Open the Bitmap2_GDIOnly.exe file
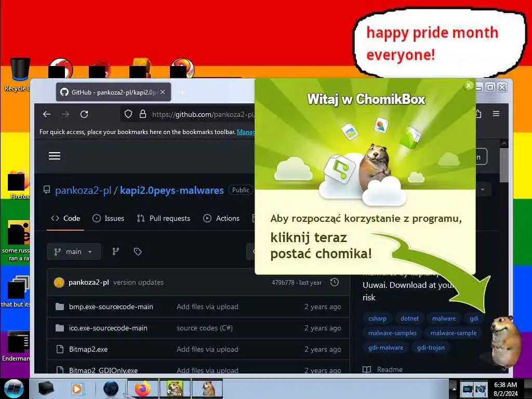The image size is (532, 399). (x=103, y=370)
